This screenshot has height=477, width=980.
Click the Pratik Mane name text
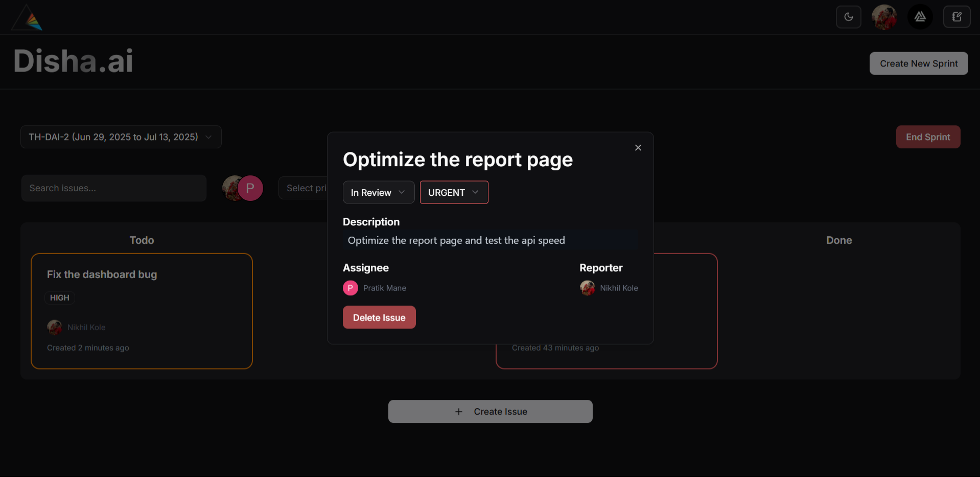385,288
